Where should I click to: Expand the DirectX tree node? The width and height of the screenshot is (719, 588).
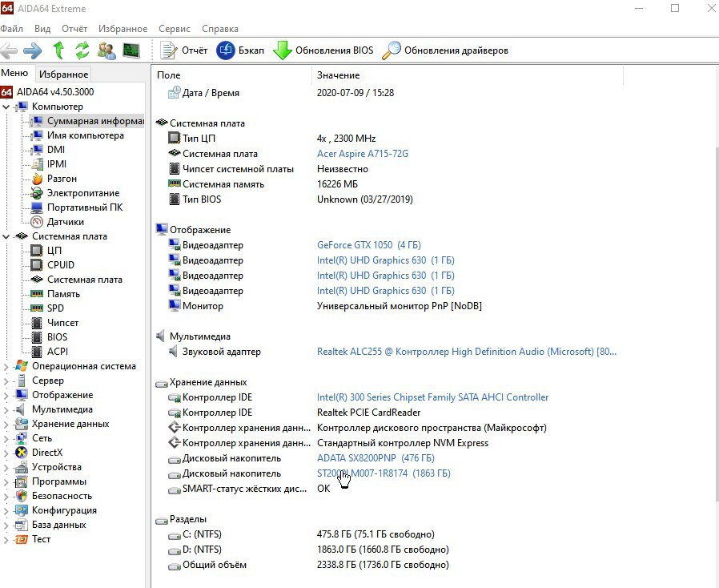6,453
